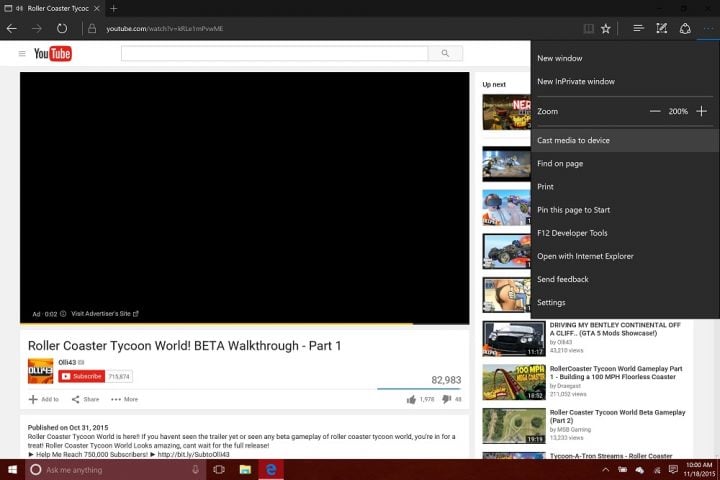The image size is (720, 480).
Task: Click Add to button under video
Action: (x=44, y=399)
